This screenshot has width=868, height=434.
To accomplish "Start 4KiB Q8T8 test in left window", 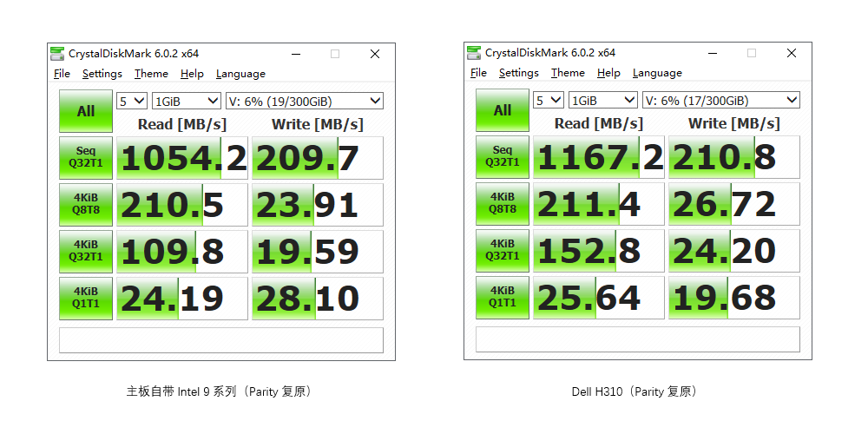I will pyautogui.click(x=86, y=205).
